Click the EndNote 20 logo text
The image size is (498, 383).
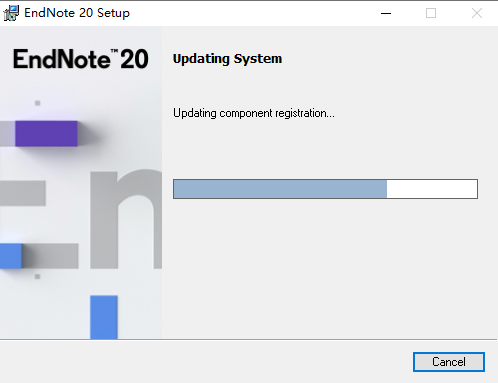point(81,59)
